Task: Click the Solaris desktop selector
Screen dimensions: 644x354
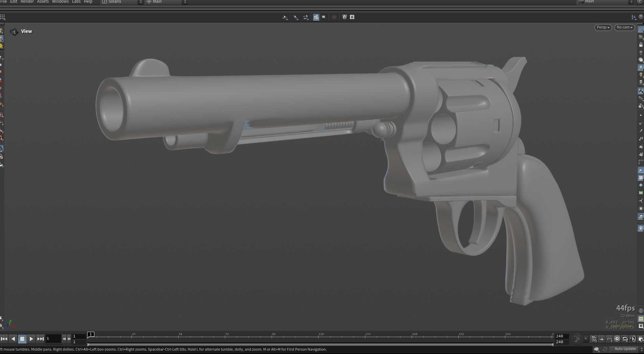Action: point(122,2)
